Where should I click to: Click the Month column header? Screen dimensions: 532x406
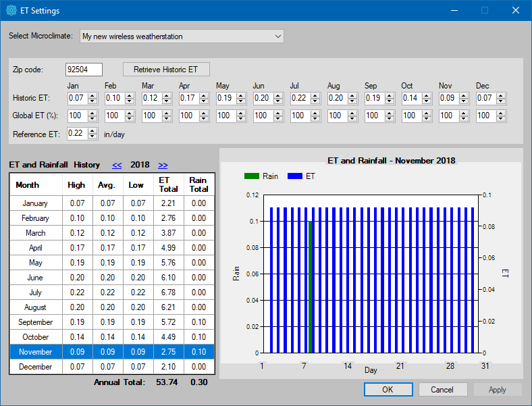pos(36,185)
